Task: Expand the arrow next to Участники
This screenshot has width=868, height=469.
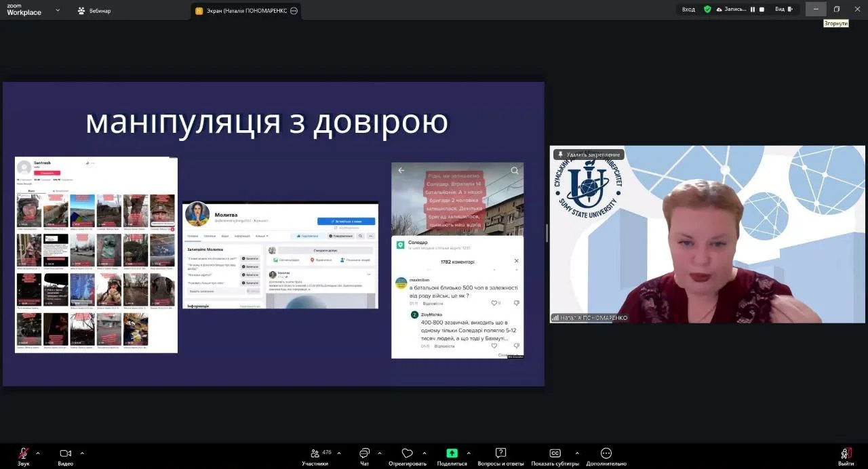Action: point(339,453)
